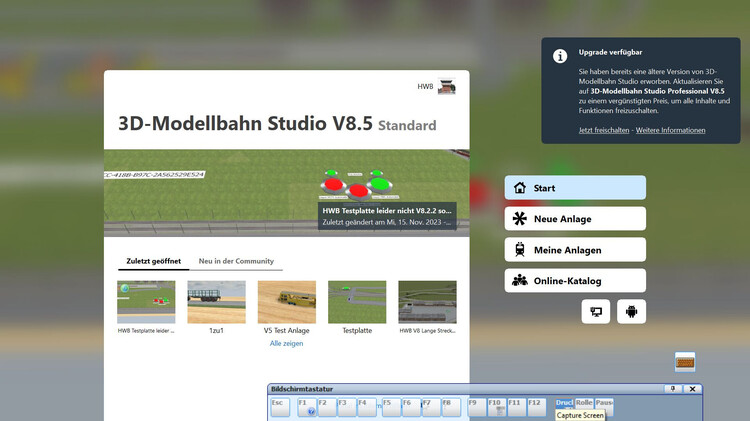The height and width of the screenshot is (421, 750).
Task: Click the HWB Testplatte banner caption
Action: [x=387, y=216]
